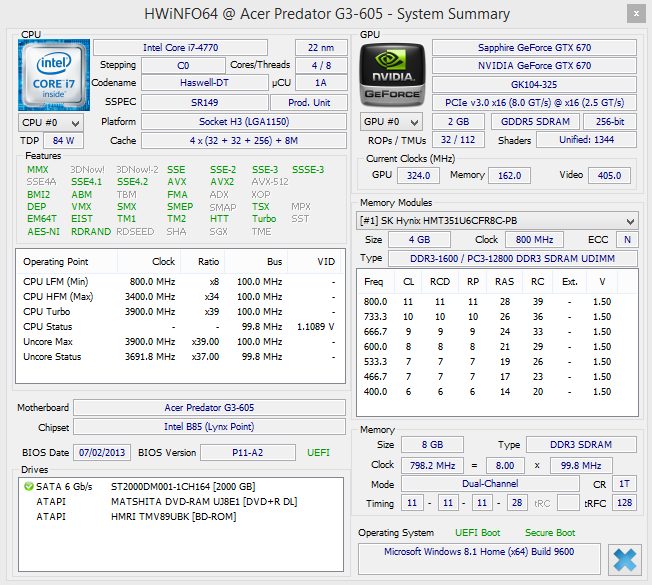Select the 400.0 frequency timing row

497,392
